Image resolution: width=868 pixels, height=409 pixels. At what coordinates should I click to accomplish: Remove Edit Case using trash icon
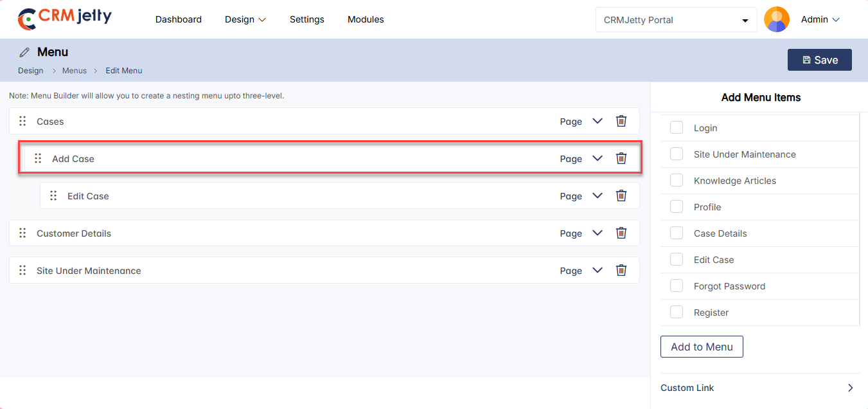point(621,195)
